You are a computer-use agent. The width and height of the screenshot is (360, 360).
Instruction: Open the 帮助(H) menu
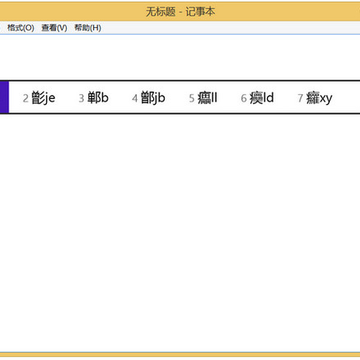[88, 28]
